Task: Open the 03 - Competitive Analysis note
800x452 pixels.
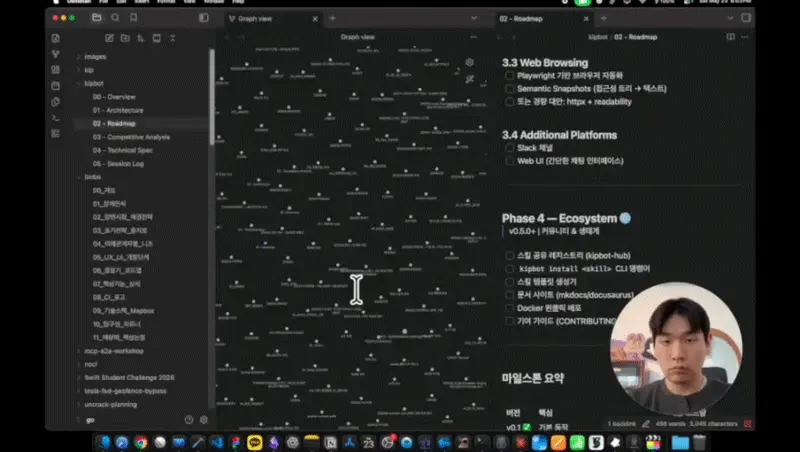Action: pos(131,137)
